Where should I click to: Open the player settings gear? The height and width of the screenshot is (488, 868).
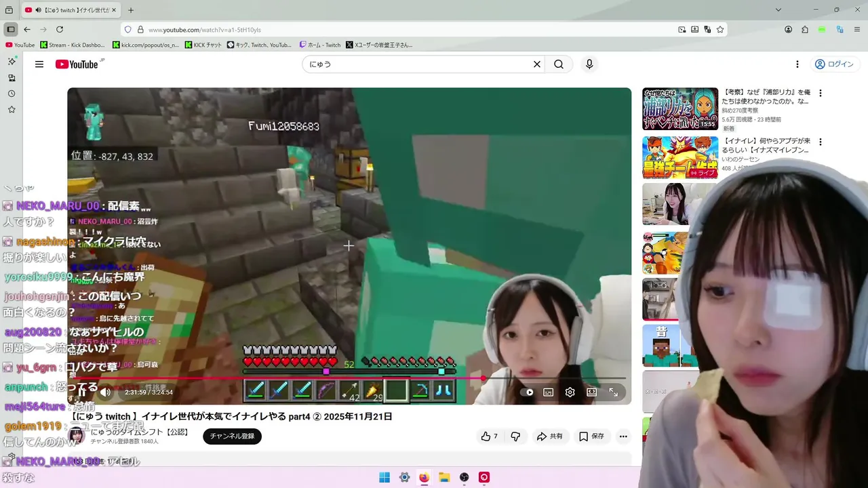[570, 392]
